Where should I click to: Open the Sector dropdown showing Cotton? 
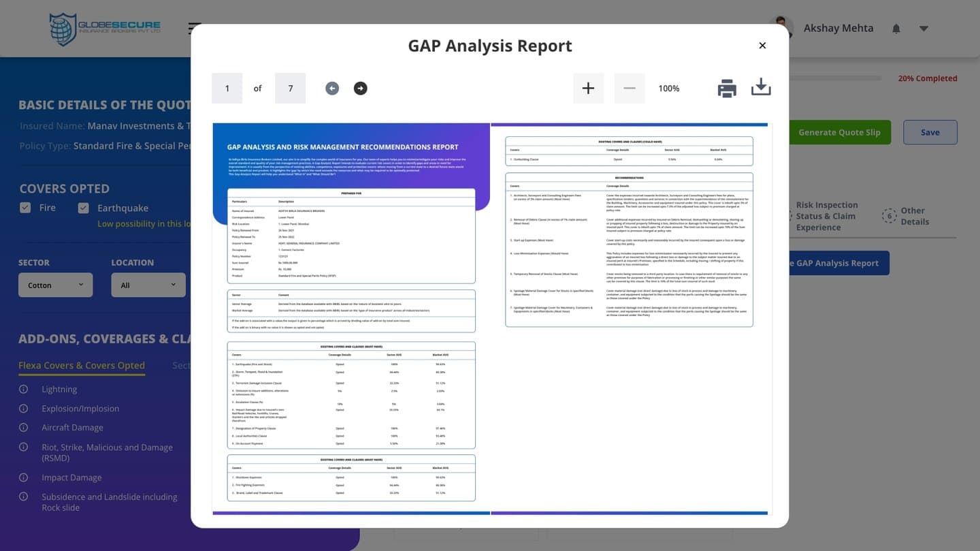(x=55, y=285)
